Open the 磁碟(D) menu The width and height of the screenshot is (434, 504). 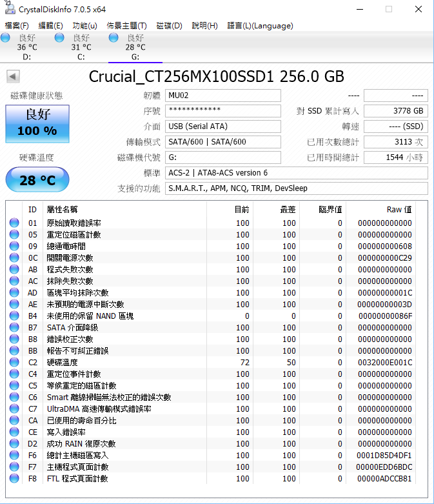pyautogui.click(x=169, y=26)
